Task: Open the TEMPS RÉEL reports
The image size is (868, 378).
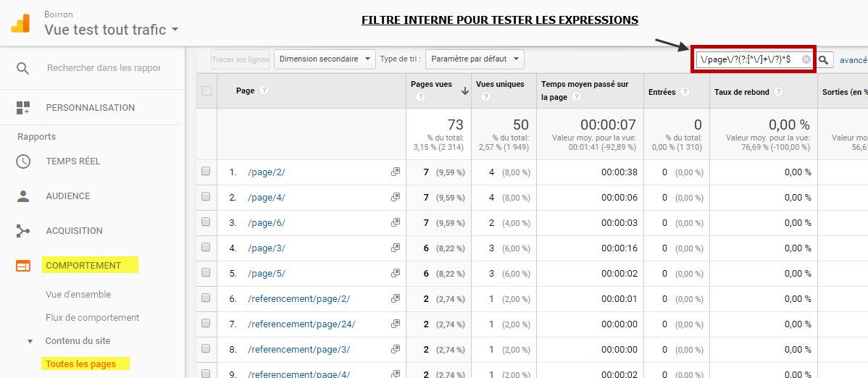Action: (73, 161)
